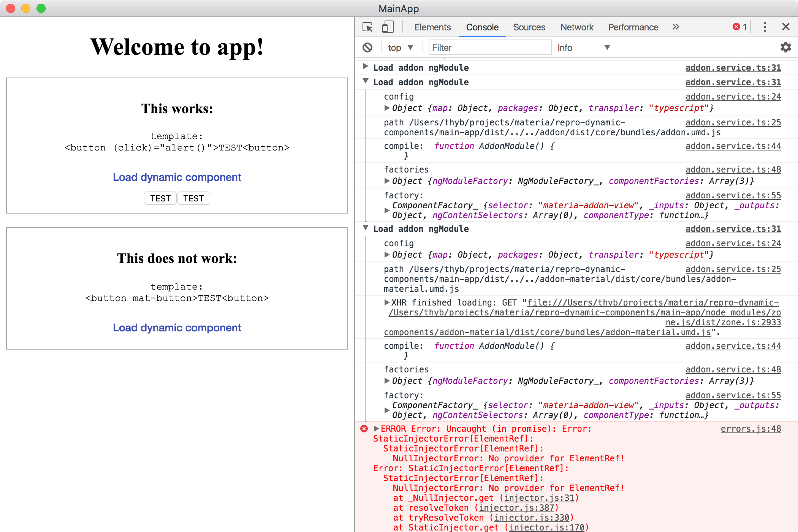Click the Console tab in DevTools
This screenshot has width=798, height=532.
(482, 27)
